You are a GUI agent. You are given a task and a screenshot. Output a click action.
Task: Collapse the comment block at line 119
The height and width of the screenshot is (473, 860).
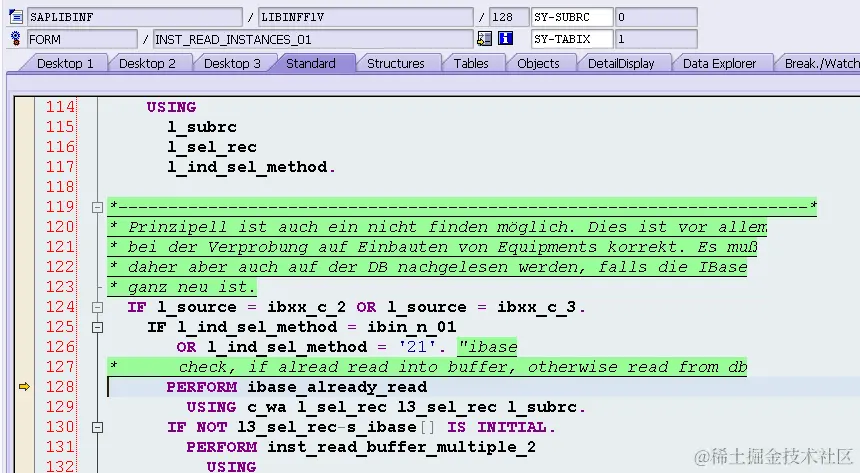(x=97, y=207)
